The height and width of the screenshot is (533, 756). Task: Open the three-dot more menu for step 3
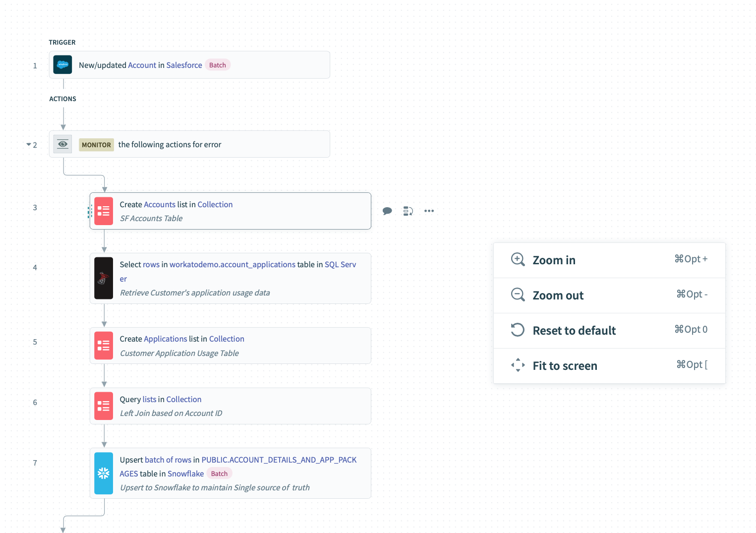[x=429, y=211]
